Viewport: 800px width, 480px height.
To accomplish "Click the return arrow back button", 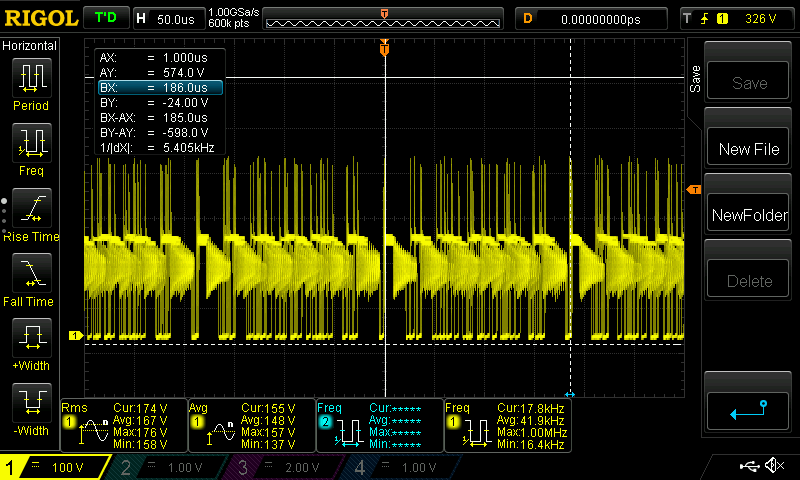I will [749, 408].
